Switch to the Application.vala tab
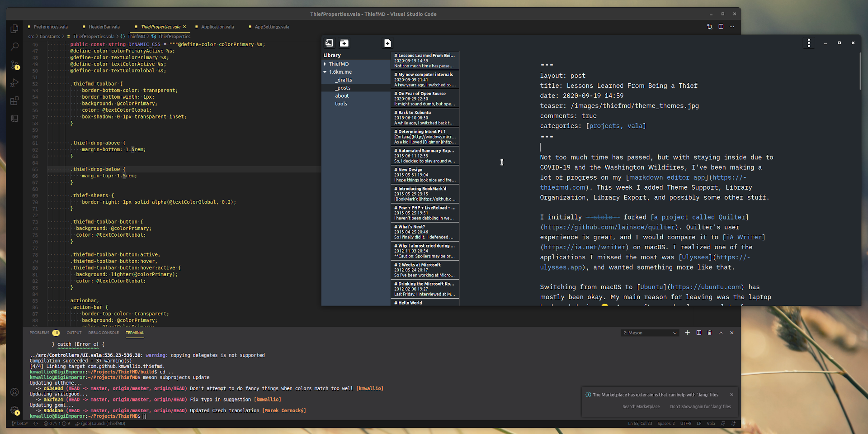 pos(217,27)
